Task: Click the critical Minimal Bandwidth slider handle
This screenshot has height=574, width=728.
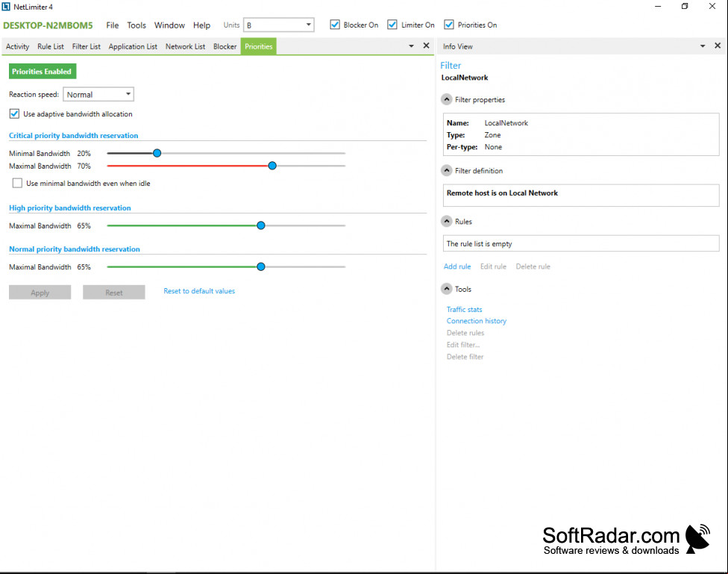Action: click(x=157, y=153)
